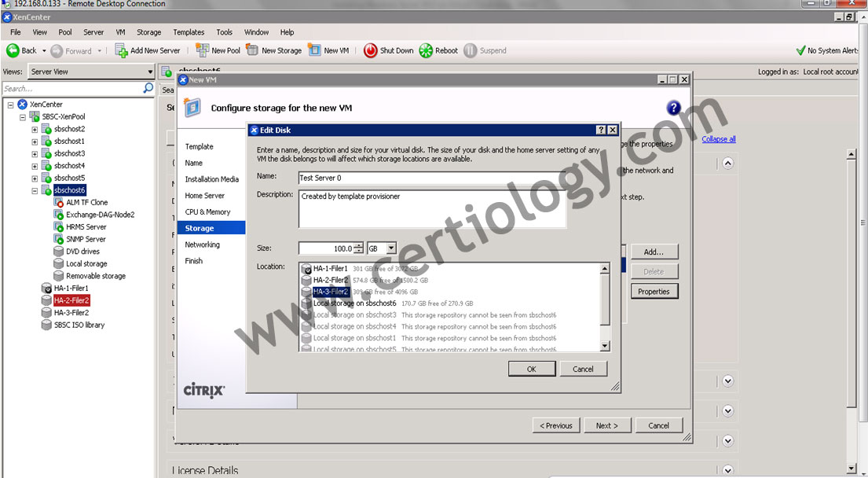
Task: Click the Template step in wizard sidebar
Action: pos(200,147)
